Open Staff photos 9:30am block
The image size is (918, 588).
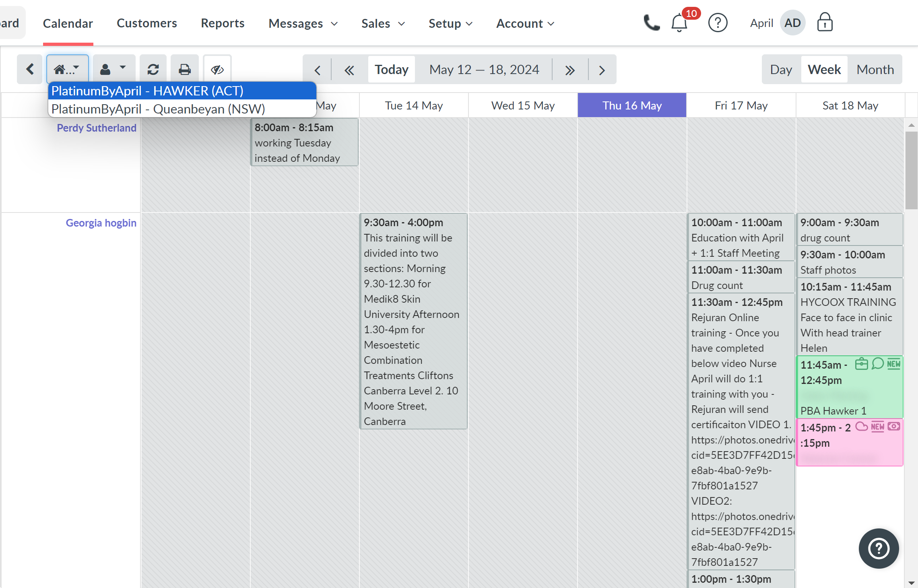tap(850, 262)
